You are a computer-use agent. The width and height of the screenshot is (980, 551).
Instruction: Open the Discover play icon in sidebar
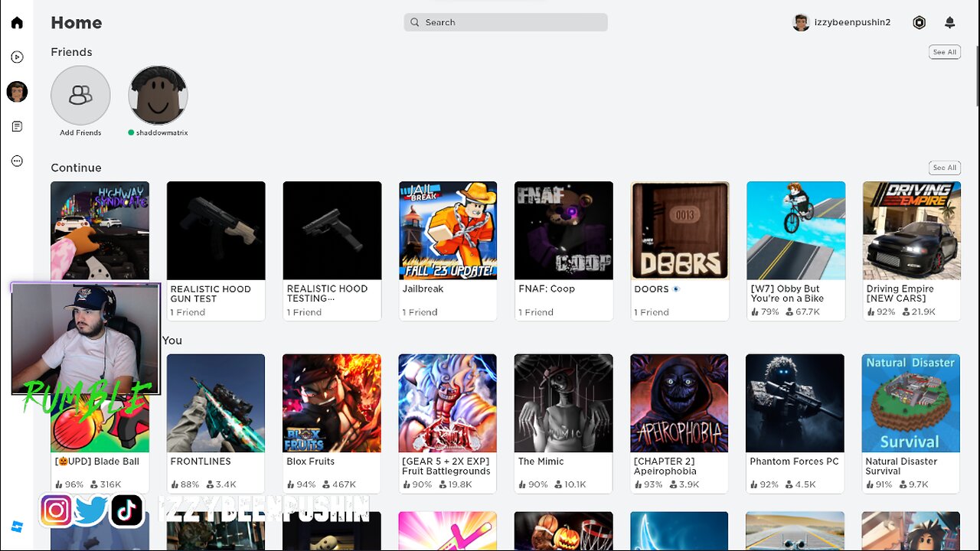[x=17, y=57]
